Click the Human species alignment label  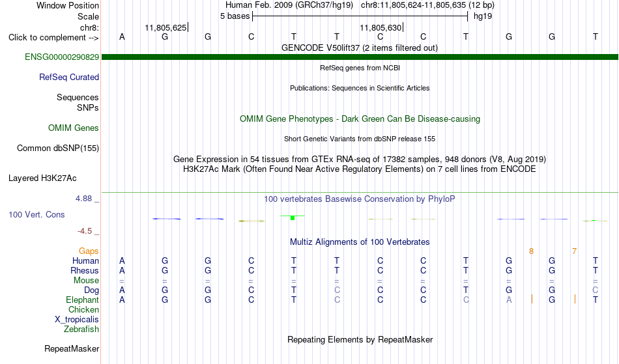(x=85, y=260)
